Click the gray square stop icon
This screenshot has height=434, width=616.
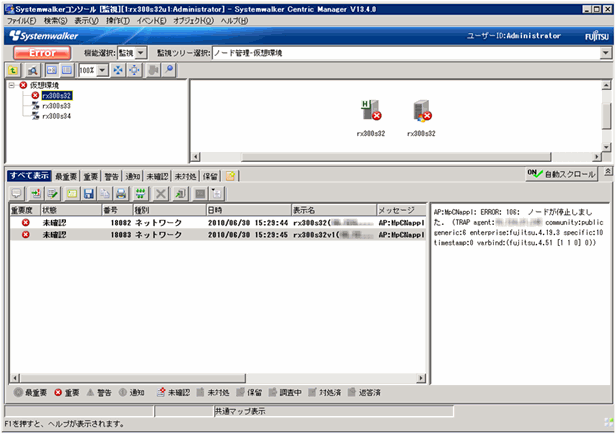coord(200,193)
